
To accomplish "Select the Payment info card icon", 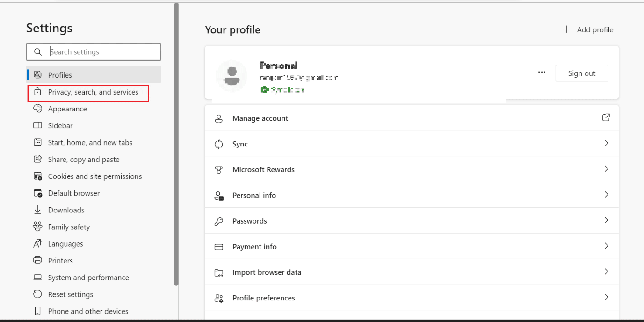I will pos(218,246).
